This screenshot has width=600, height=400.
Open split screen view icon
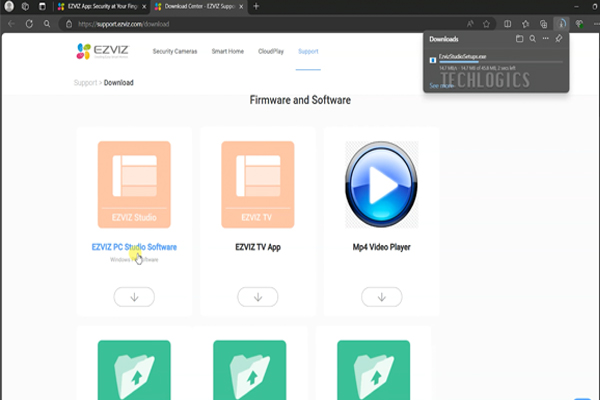[x=508, y=23]
